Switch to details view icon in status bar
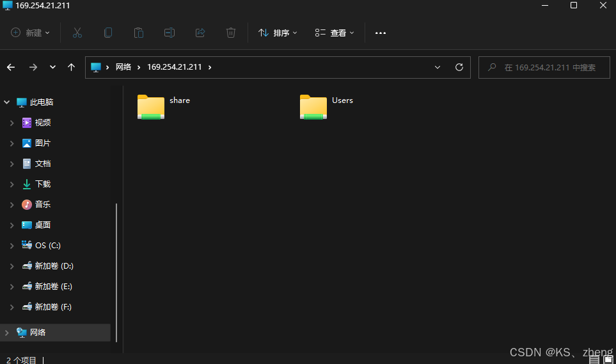The height and width of the screenshot is (364, 616). (594, 359)
